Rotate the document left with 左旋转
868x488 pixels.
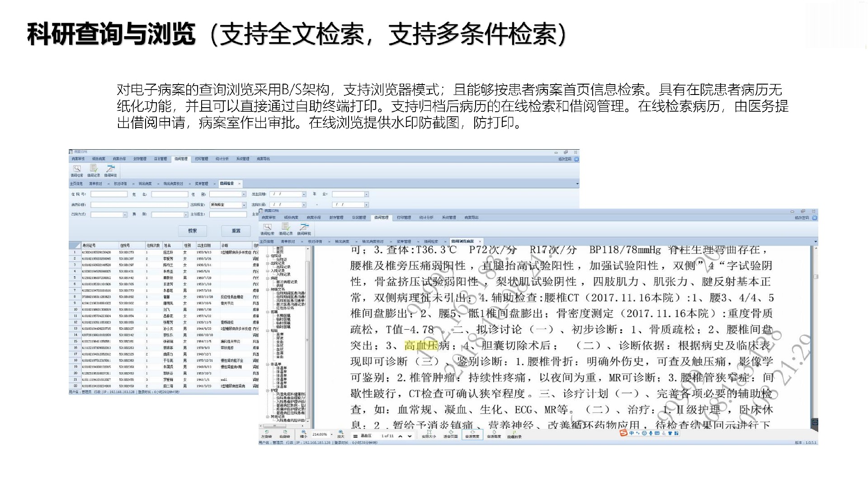[x=266, y=434]
